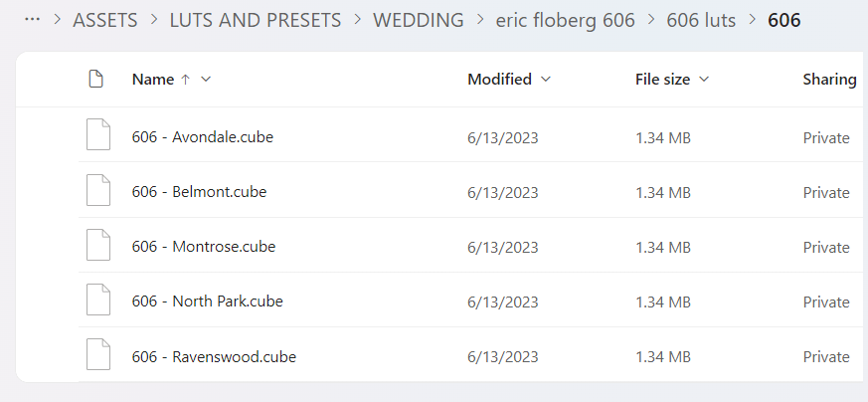Go to WEDDING folder in breadcrumb

(x=418, y=21)
